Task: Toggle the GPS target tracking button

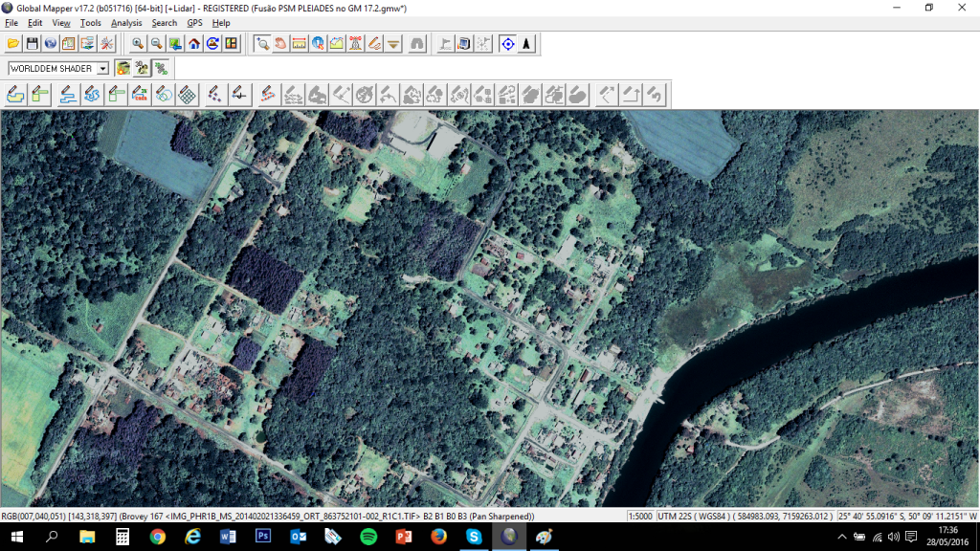Action: pos(507,44)
